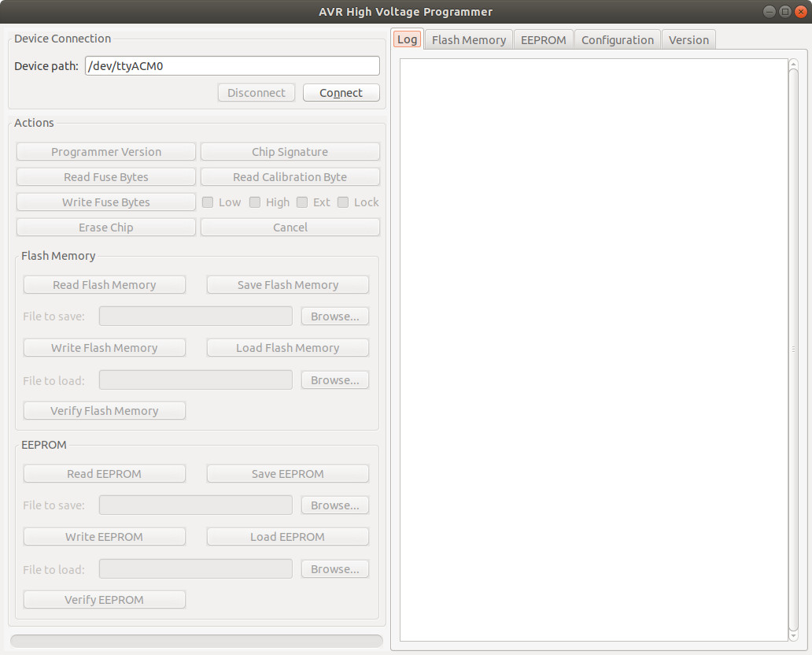Click Flash Memory File to load field
The width and height of the screenshot is (812, 655).
[196, 379]
